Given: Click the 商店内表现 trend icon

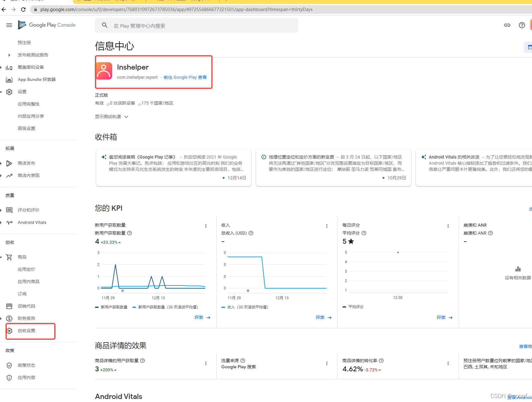Looking at the screenshot, I should pyautogui.click(x=9, y=176).
